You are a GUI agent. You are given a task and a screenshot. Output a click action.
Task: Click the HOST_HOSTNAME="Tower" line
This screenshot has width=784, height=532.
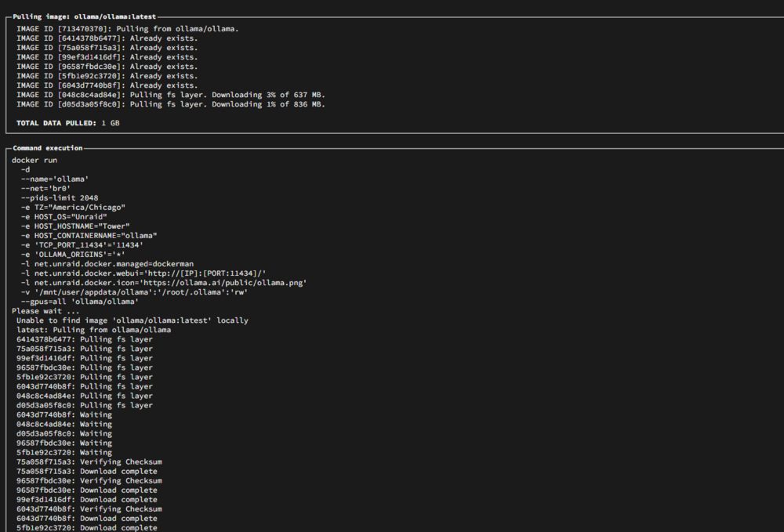[75, 226]
